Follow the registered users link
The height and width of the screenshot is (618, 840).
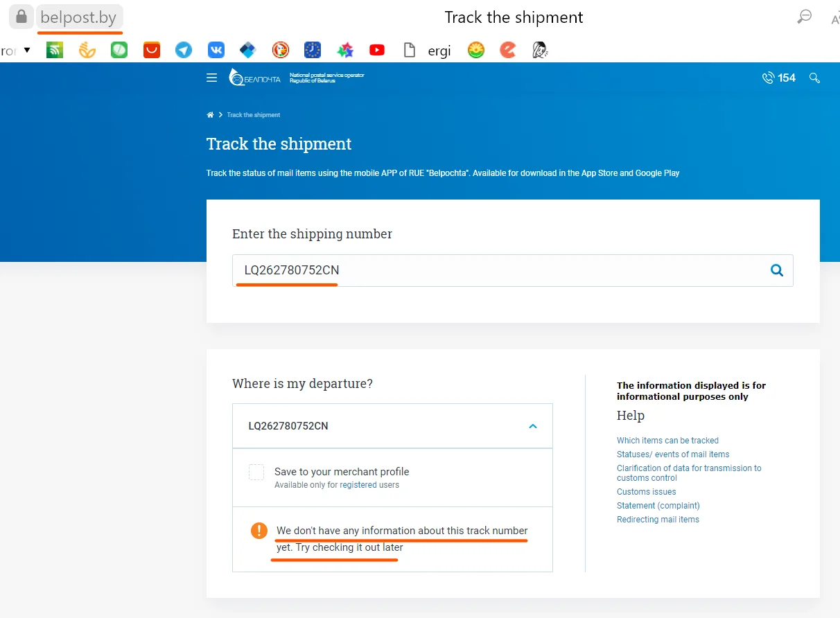[358, 485]
